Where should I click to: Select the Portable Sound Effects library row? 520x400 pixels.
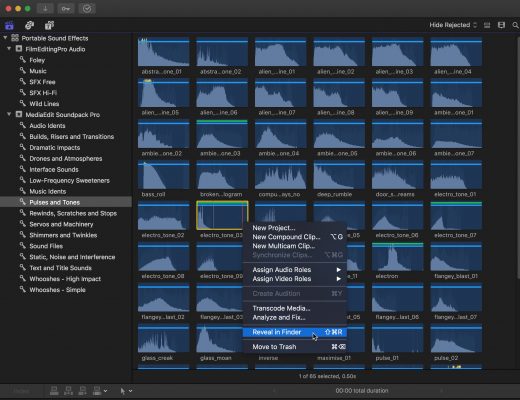66,38
